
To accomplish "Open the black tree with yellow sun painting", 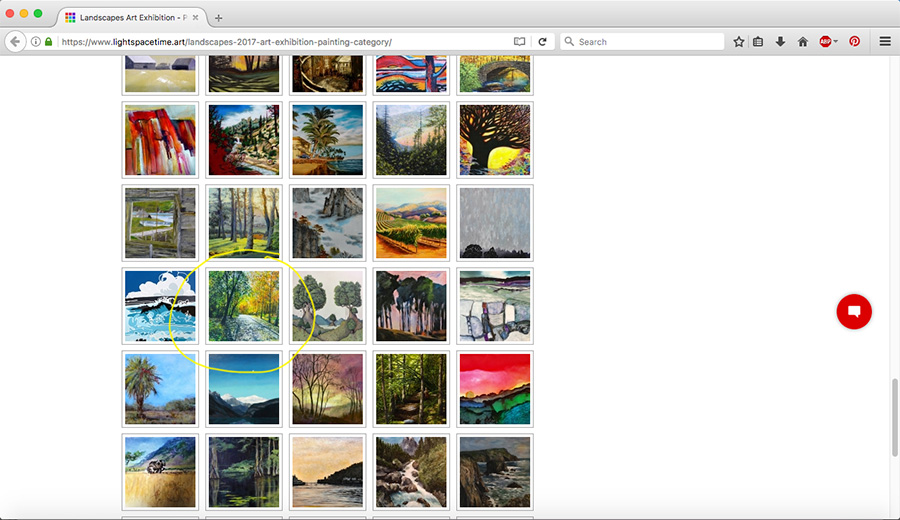I will (495, 139).
